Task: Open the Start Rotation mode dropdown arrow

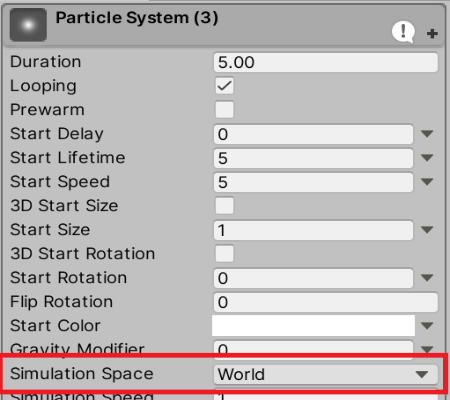Action: click(x=427, y=278)
